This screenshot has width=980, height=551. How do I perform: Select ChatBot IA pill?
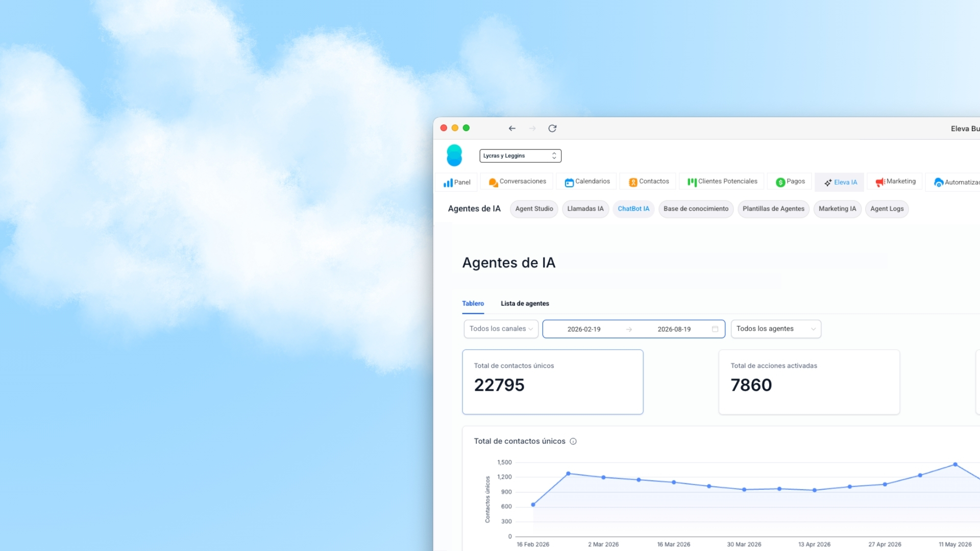point(633,209)
